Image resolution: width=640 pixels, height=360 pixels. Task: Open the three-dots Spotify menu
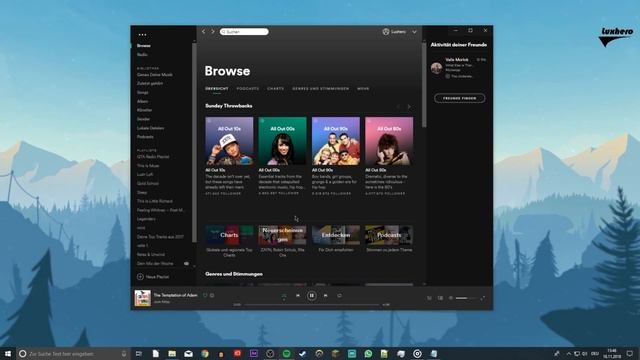pyautogui.click(x=142, y=35)
